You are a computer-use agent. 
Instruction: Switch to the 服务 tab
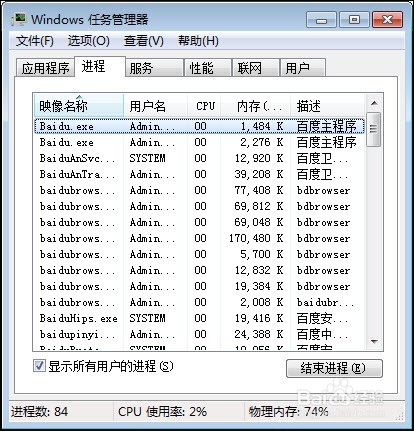click(155, 68)
